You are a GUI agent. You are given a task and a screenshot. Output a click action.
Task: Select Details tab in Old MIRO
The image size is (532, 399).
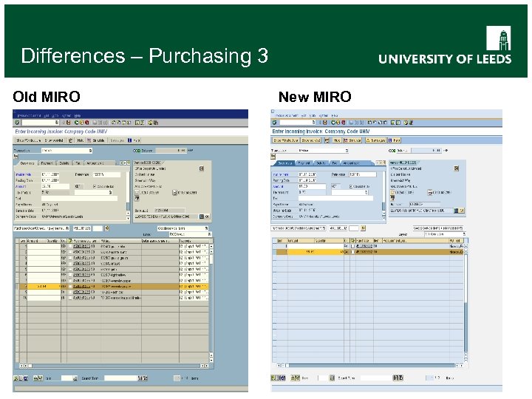[64, 163]
